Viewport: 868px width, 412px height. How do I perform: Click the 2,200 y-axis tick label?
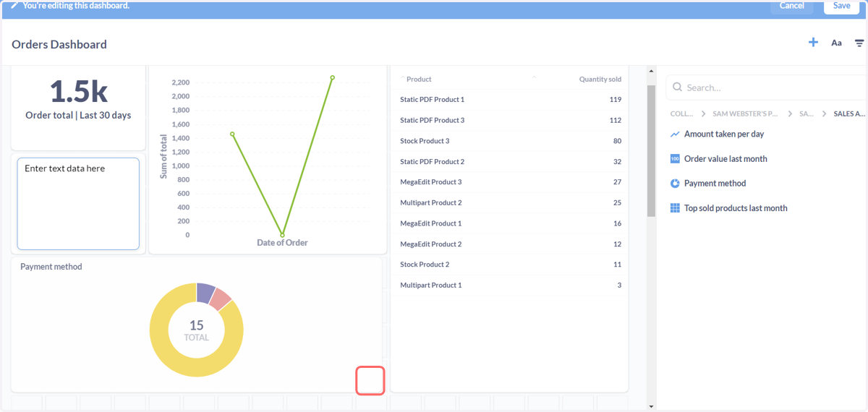[181, 82]
